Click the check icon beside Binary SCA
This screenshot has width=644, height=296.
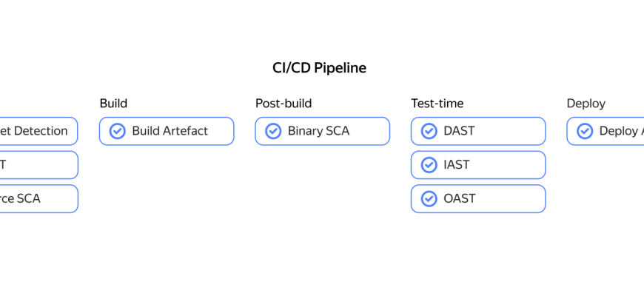[273, 131]
